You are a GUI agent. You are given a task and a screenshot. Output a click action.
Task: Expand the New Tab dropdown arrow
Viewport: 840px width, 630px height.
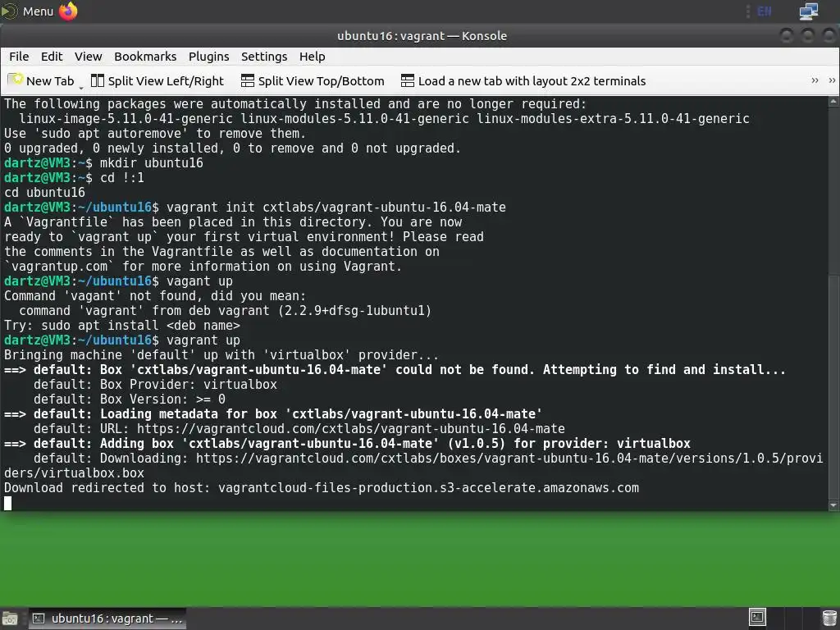81,86
